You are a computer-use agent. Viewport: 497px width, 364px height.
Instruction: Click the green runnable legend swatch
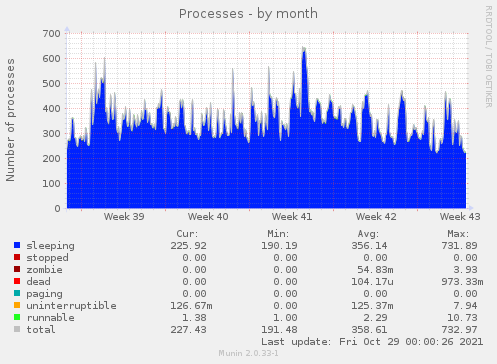(x=17, y=317)
